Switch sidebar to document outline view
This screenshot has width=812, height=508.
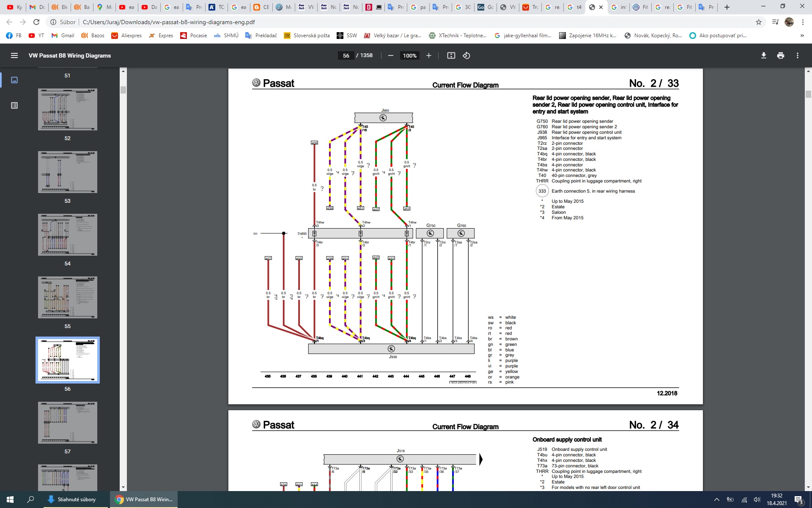click(x=14, y=105)
